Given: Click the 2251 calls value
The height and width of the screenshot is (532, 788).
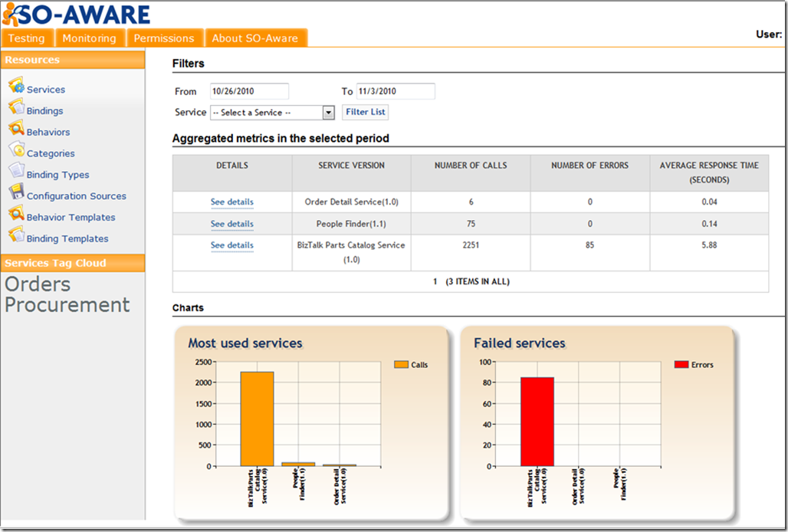Looking at the screenshot, I should (471, 245).
